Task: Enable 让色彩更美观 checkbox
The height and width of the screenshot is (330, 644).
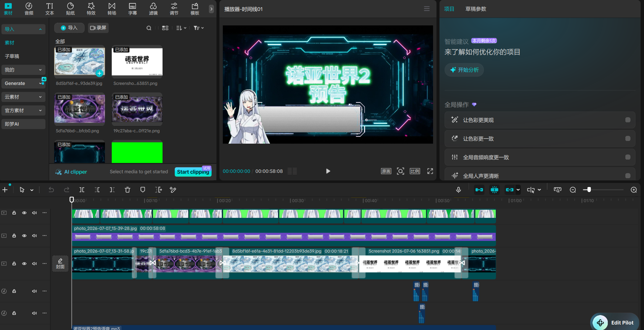Action: pyautogui.click(x=628, y=120)
